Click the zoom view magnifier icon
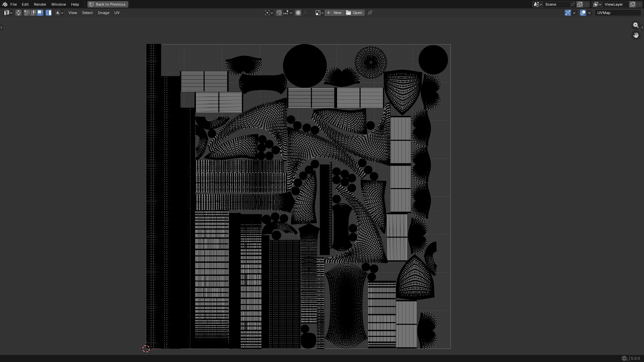 636,25
